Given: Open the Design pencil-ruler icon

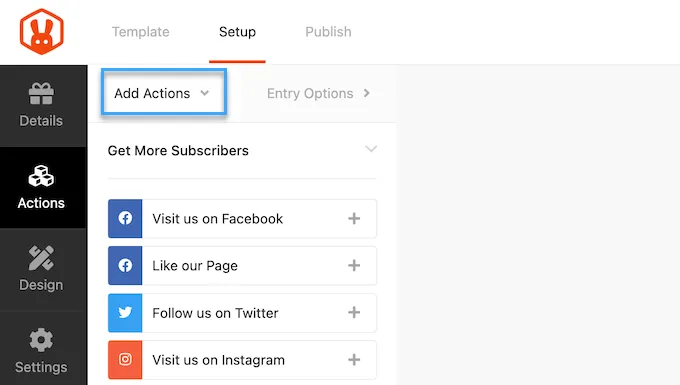Looking at the screenshot, I should click(41, 258).
